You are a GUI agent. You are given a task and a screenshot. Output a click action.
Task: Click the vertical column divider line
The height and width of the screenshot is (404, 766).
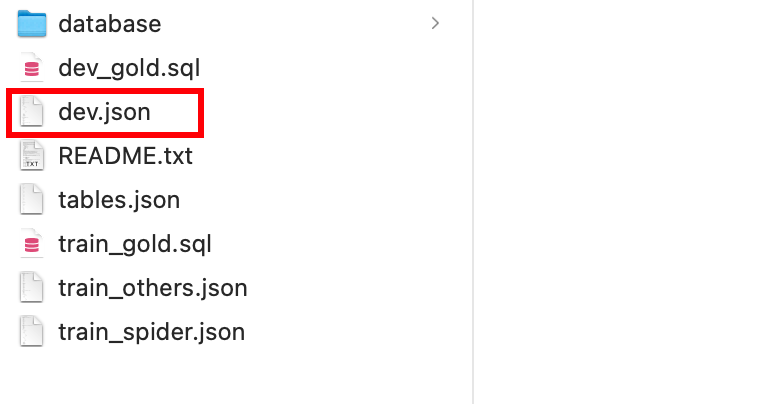click(x=473, y=200)
